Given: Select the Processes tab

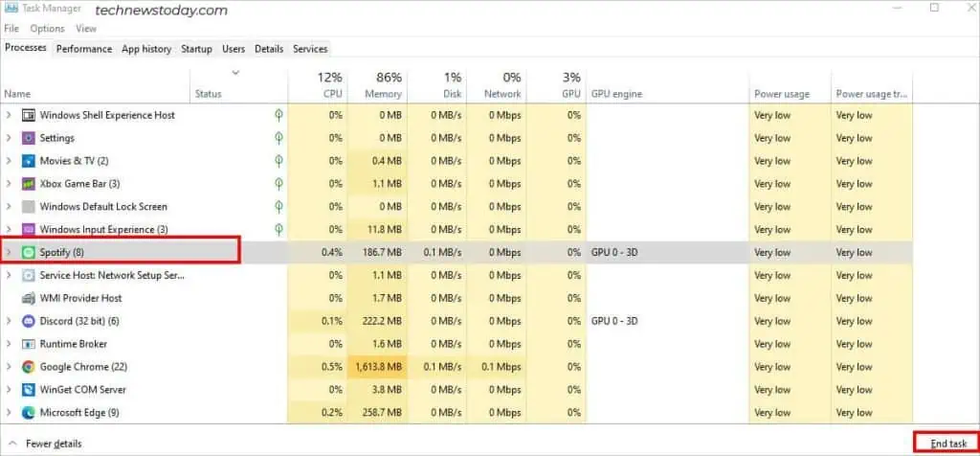Looking at the screenshot, I should pos(26,48).
